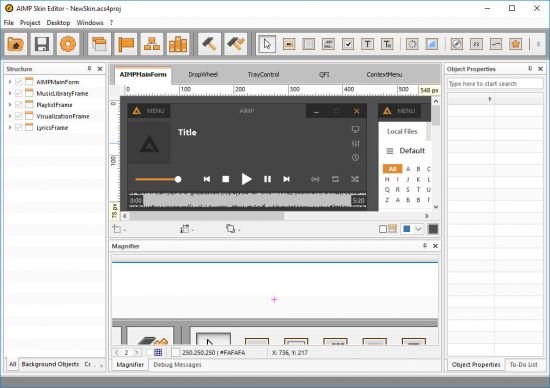Expand the PlaylistFrame tree node
The height and width of the screenshot is (388, 550).
pos(10,105)
